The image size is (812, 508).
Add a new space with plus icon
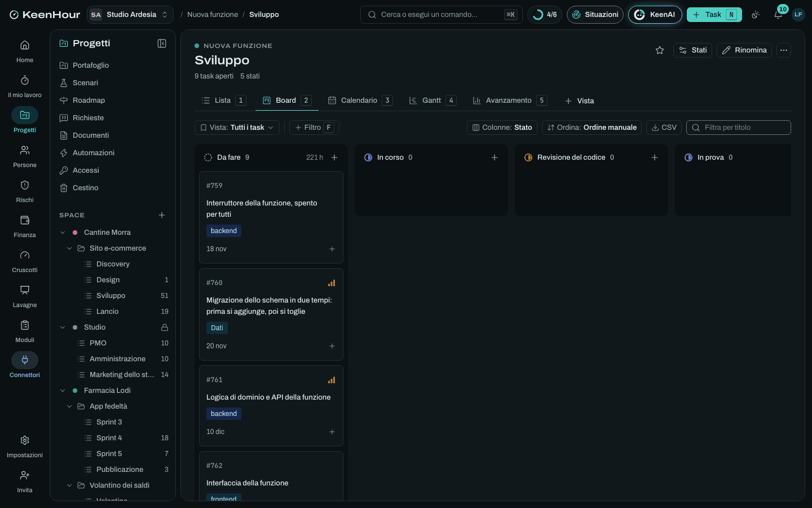[x=162, y=215]
